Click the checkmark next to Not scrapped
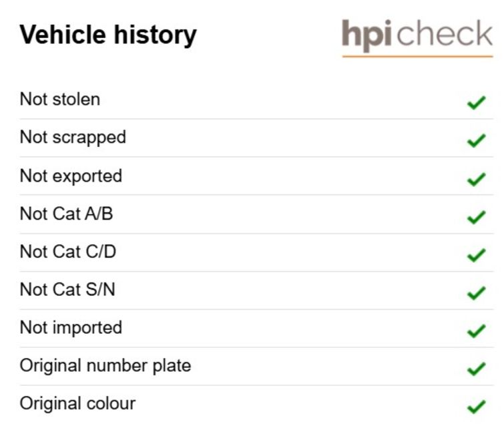This screenshot has width=504, height=434. point(476,141)
